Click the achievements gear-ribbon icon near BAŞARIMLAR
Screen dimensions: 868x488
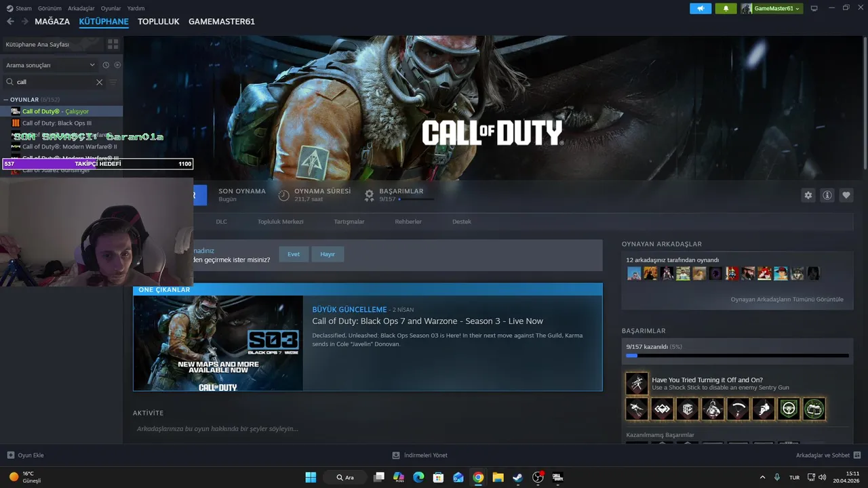click(369, 195)
